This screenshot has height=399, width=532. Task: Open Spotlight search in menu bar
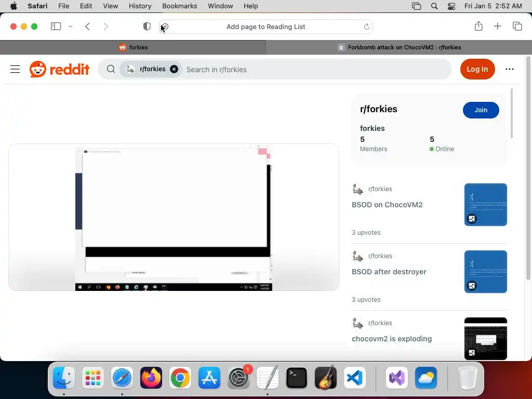pyautogui.click(x=434, y=6)
